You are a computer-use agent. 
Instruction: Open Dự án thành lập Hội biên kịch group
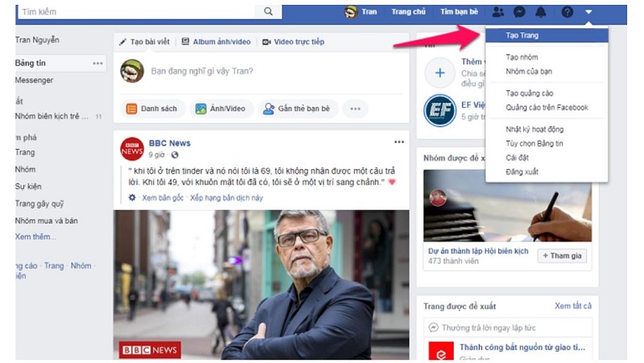pyautogui.click(x=478, y=251)
